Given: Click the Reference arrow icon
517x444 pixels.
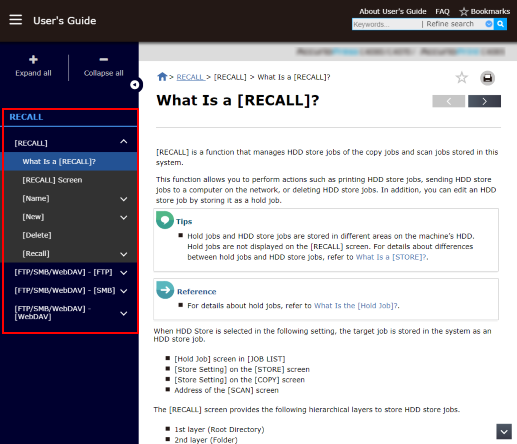Looking at the screenshot, I should pyautogui.click(x=165, y=290).
